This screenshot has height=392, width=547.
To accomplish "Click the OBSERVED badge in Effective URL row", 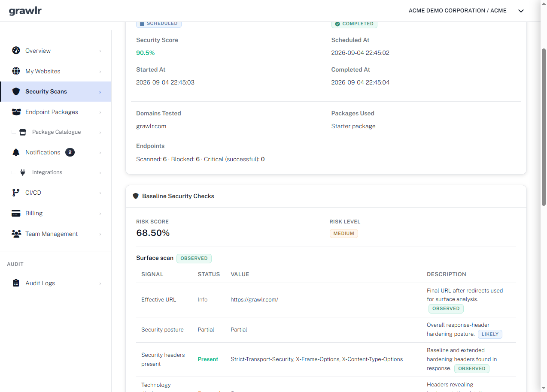I will click(446, 308).
